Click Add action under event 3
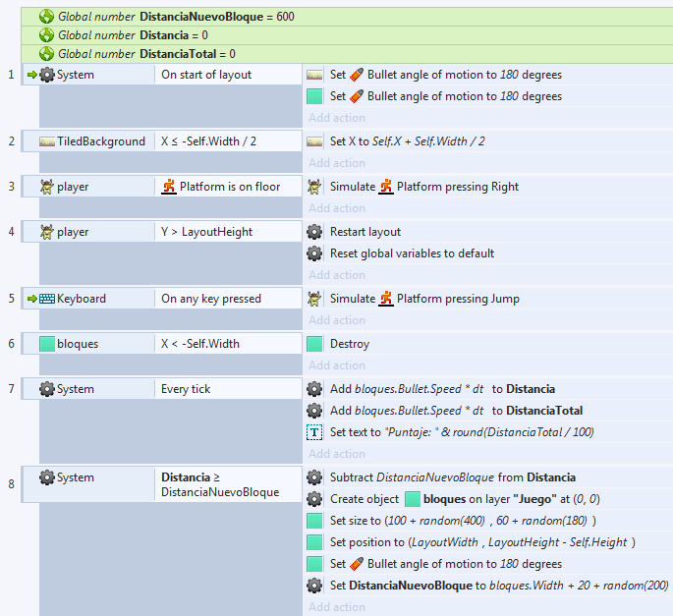The image size is (673, 616). [337, 208]
